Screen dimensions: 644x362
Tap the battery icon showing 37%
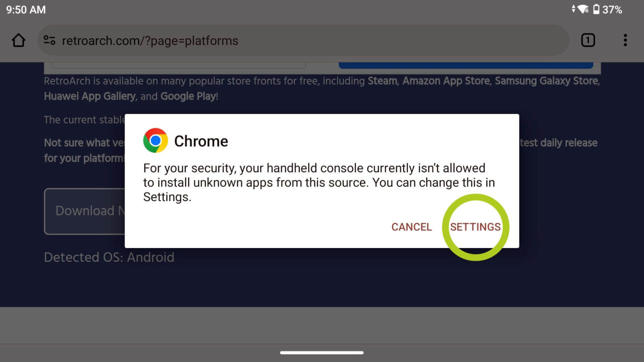(x=597, y=9)
